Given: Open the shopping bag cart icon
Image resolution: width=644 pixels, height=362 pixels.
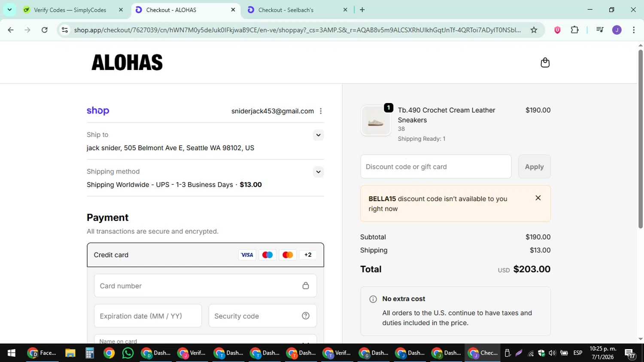Looking at the screenshot, I should point(545,63).
